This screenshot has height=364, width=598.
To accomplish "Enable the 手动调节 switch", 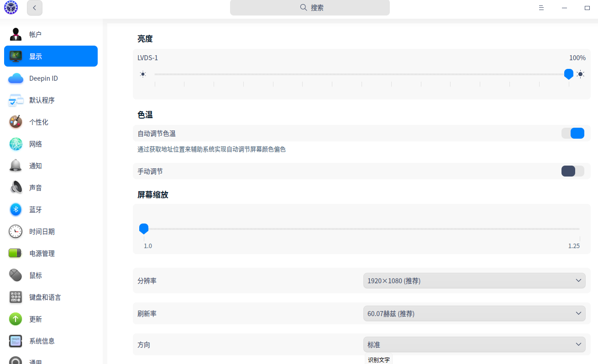I will tap(573, 171).
